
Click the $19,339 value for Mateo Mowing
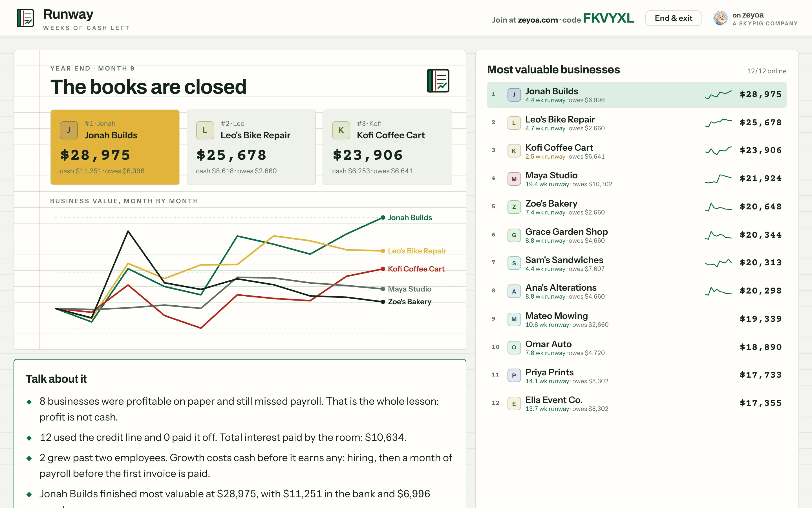761,319
